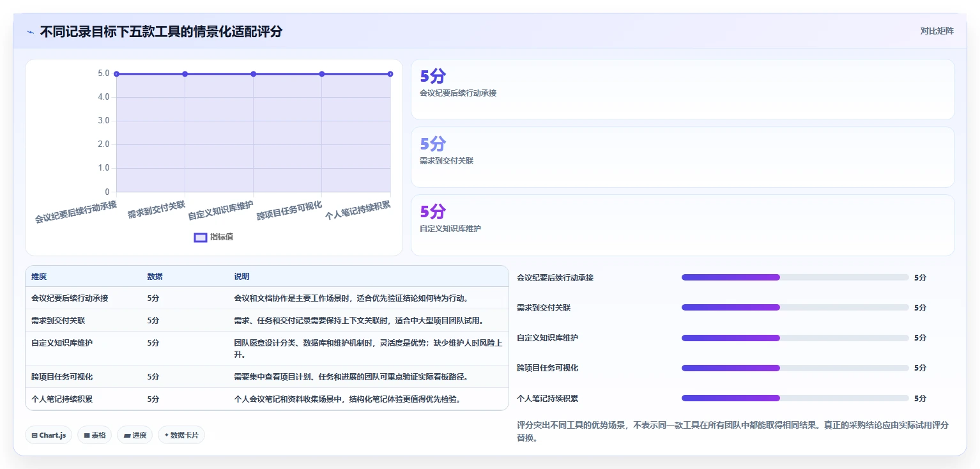Click the footnote starting 评分突出不同工具的优势场景
Screen dimensions: 980x469
(733, 431)
